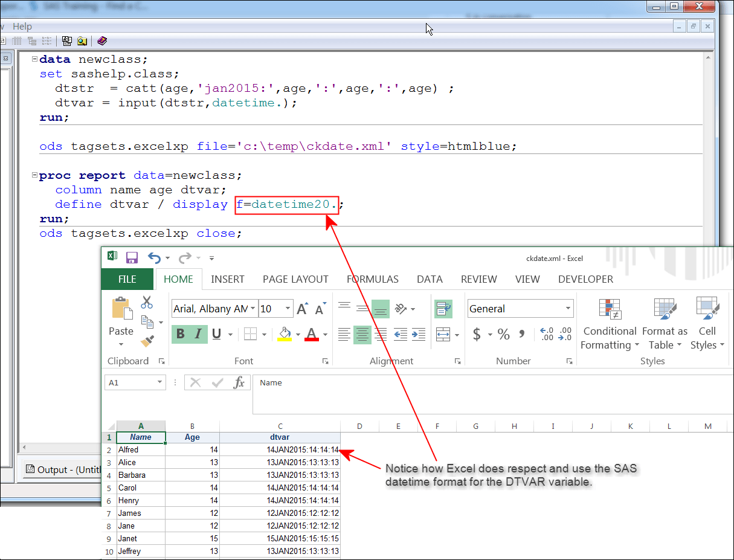The height and width of the screenshot is (560, 734).
Task: Click Save in Excel Quick Access Toolbar
Action: (x=131, y=257)
